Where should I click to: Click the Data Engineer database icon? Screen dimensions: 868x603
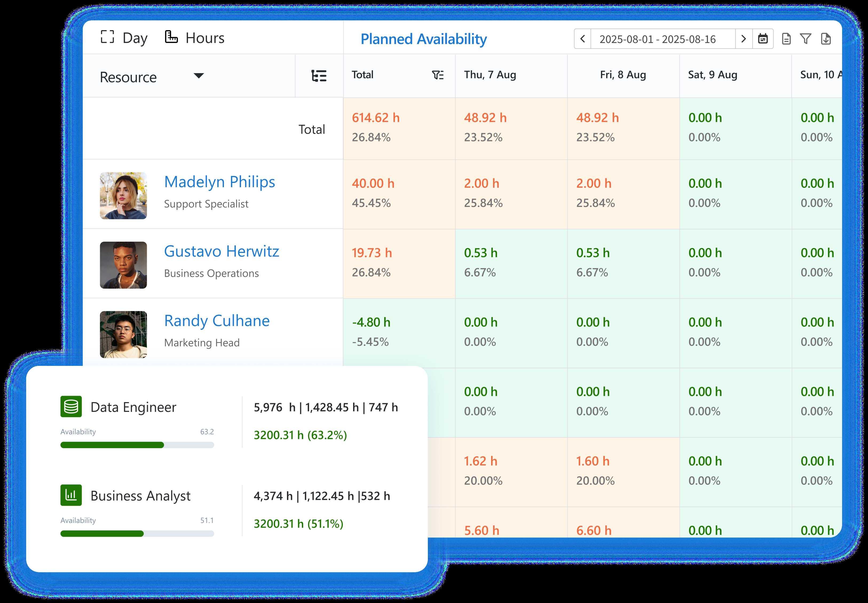coord(71,406)
